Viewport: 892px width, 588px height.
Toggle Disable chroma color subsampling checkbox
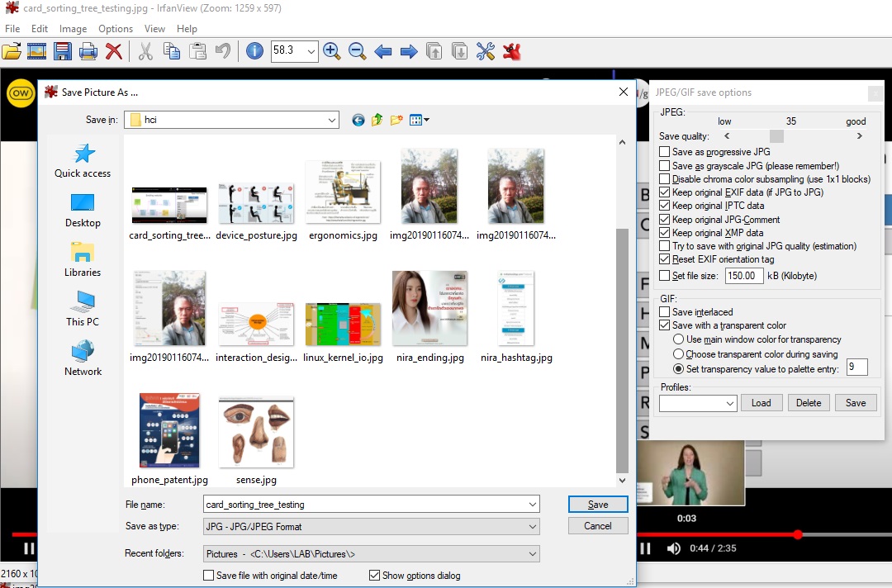664,179
